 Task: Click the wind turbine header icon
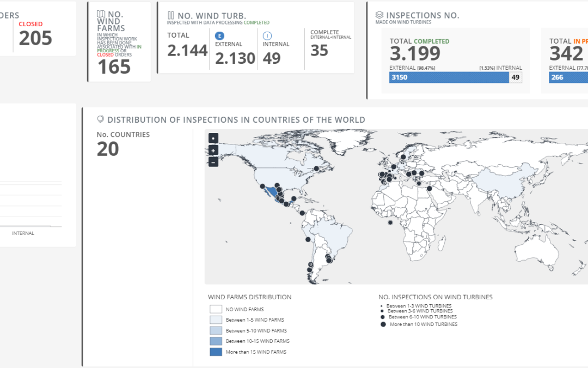point(171,16)
